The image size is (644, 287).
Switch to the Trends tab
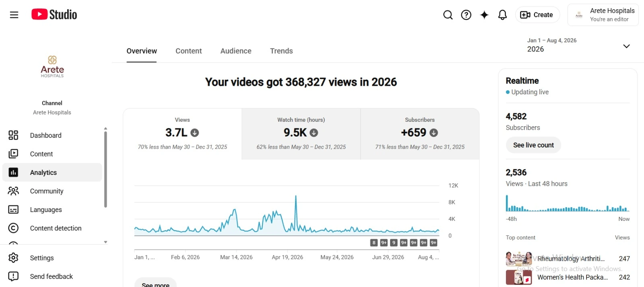(281, 51)
